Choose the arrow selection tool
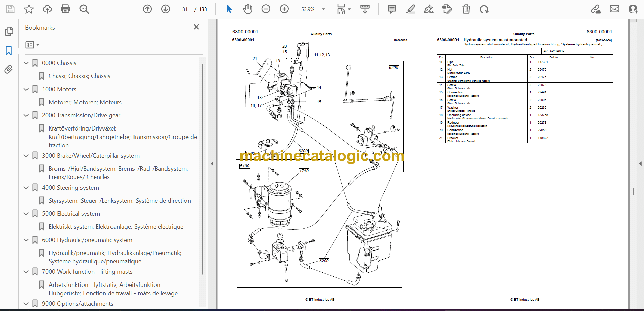Image resolution: width=644 pixels, height=311 pixels. (229, 9)
